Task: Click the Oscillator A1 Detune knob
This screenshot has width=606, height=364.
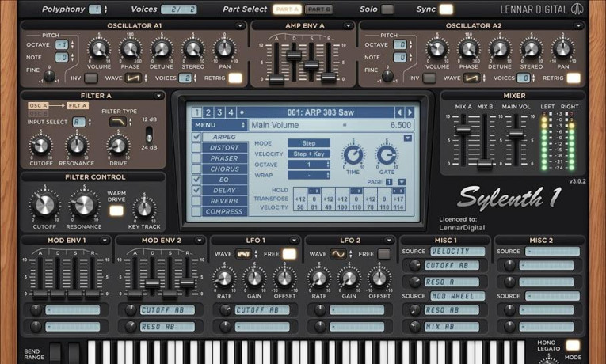Action: [161, 49]
